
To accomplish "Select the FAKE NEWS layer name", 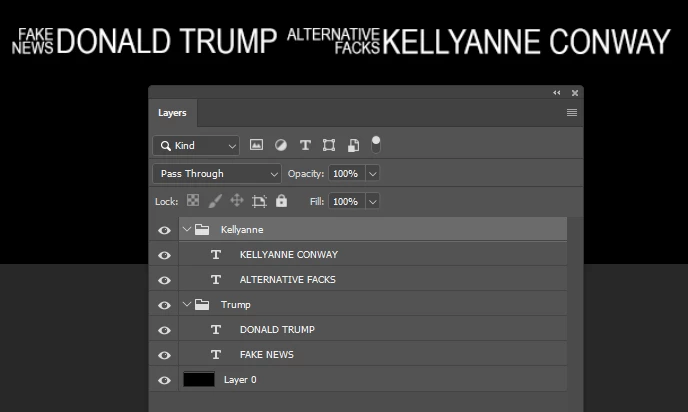I will pos(267,355).
